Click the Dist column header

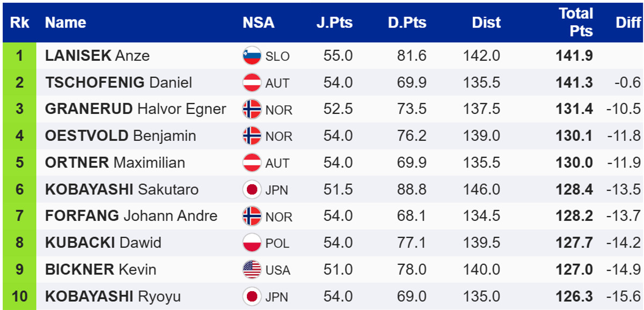pos(486,23)
